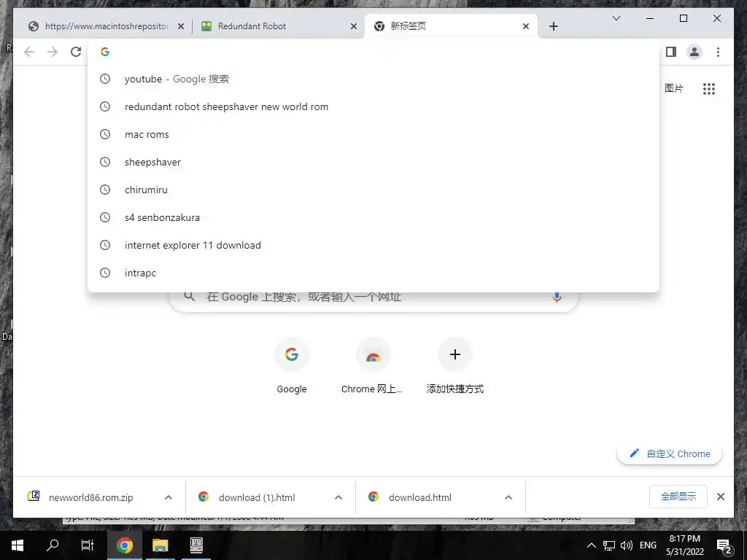Image resolution: width=747 pixels, height=560 pixels.
Task: Click the browser back arrow
Action: point(29,52)
